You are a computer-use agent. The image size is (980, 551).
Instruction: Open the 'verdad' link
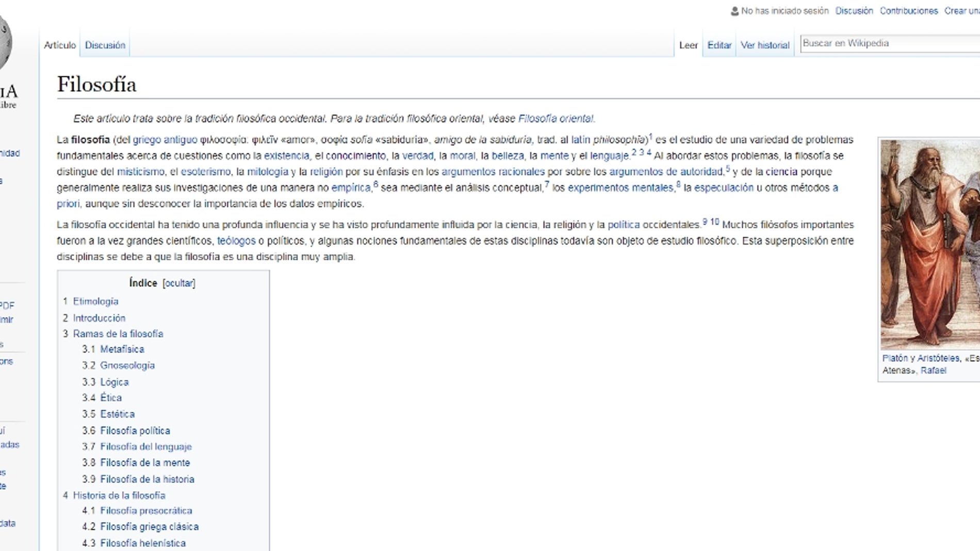click(x=418, y=156)
